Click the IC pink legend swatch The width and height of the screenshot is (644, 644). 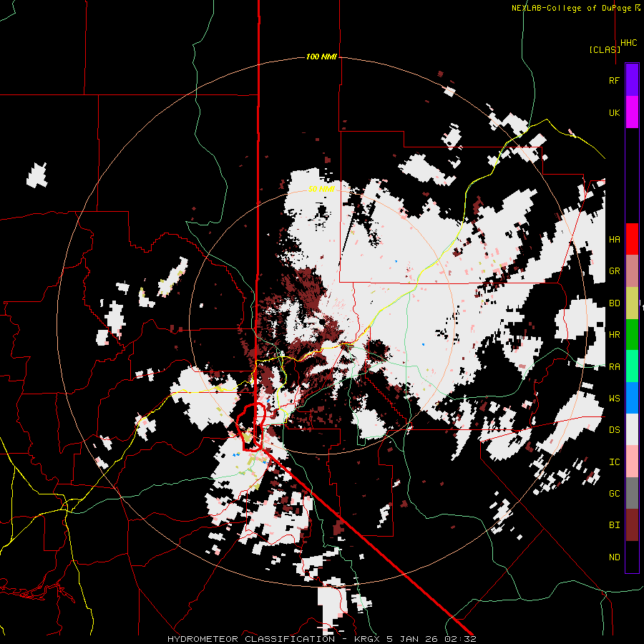(x=632, y=462)
